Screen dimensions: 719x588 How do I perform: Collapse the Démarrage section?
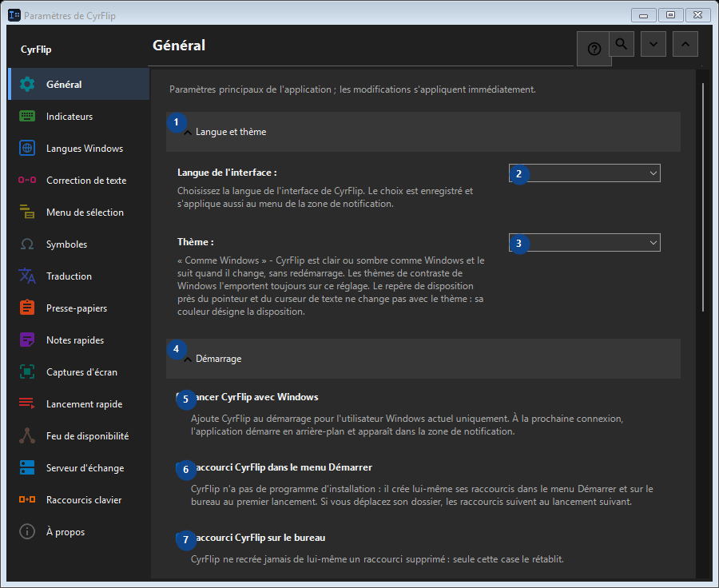423,359
